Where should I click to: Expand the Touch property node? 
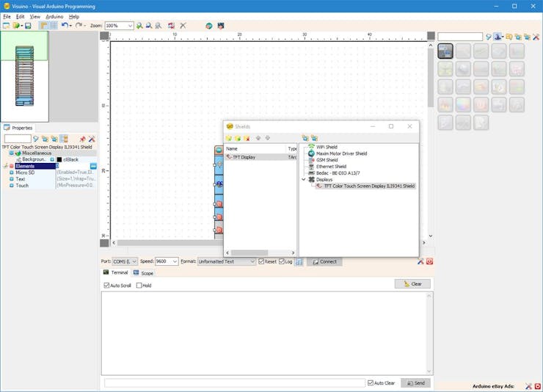coord(12,186)
